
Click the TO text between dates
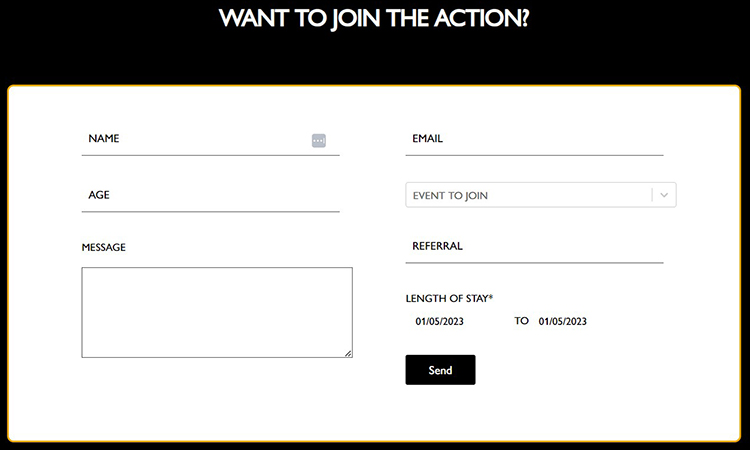tap(521, 321)
